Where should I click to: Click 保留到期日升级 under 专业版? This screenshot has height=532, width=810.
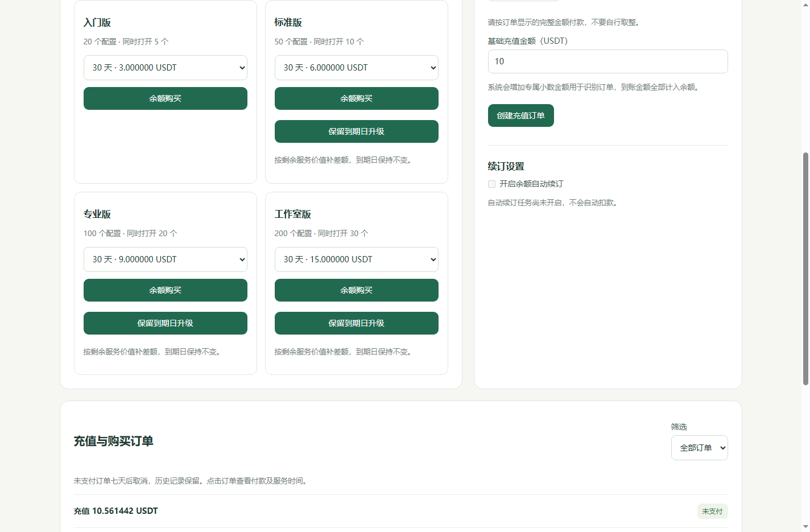(166, 323)
